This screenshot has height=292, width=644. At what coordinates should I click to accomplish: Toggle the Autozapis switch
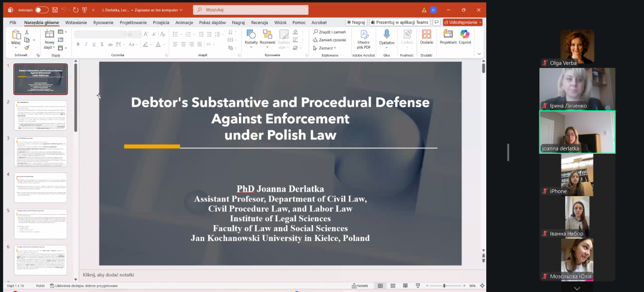click(41, 10)
